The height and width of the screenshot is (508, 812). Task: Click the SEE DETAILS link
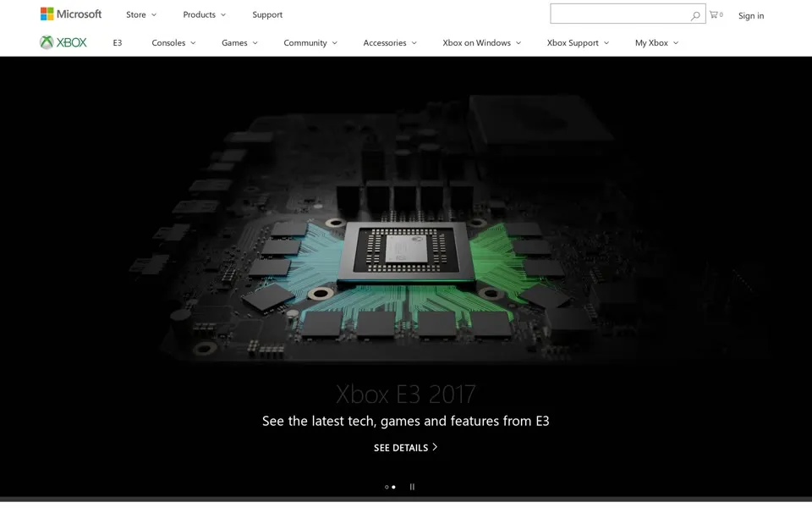pos(405,447)
